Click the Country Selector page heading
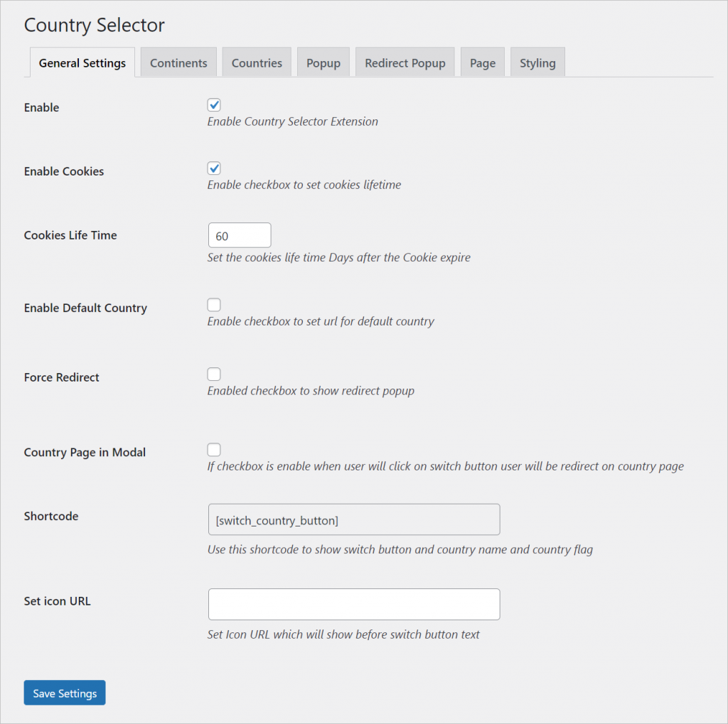The image size is (728, 724). pyautogui.click(x=94, y=25)
